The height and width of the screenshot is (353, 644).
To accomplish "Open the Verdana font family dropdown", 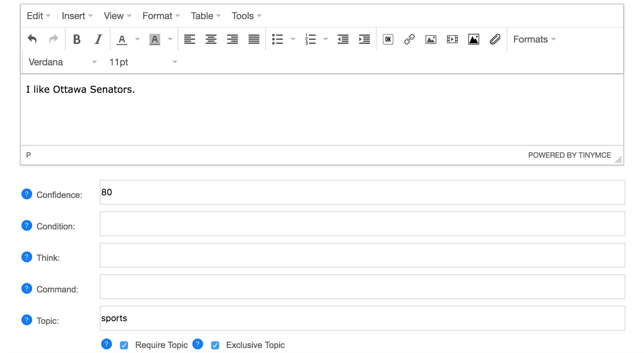I will [x=62, y=62].
